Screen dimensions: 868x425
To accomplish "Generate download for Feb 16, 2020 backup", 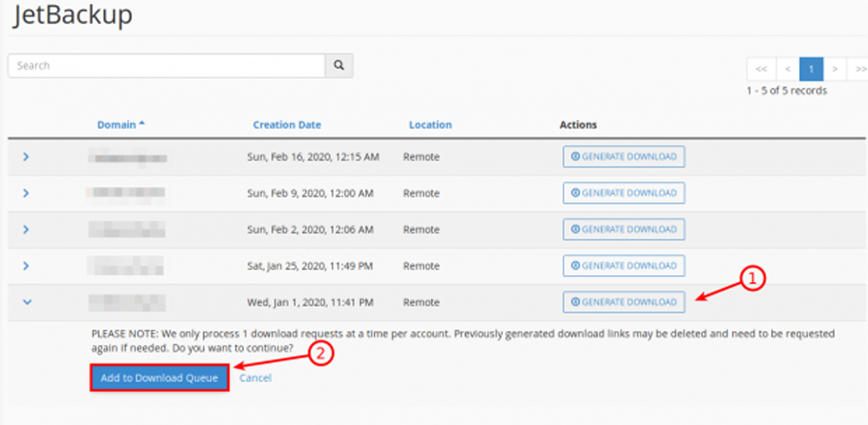I will click(x=624, y=157).
